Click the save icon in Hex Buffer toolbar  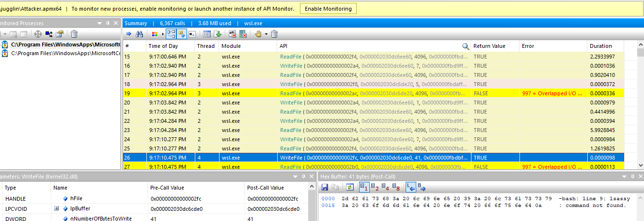point(325,187)
